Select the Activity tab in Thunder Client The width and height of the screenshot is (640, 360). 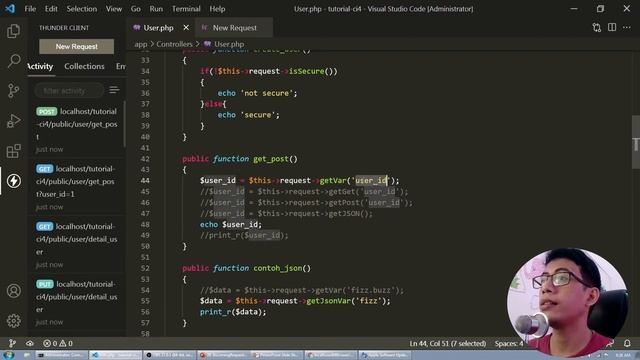[x=40, y=66]
